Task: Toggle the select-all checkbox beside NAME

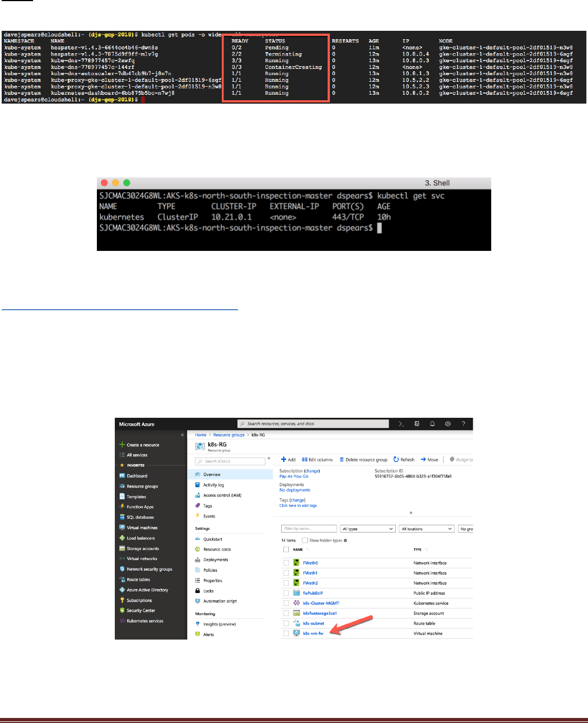Action: pos(286,549)
